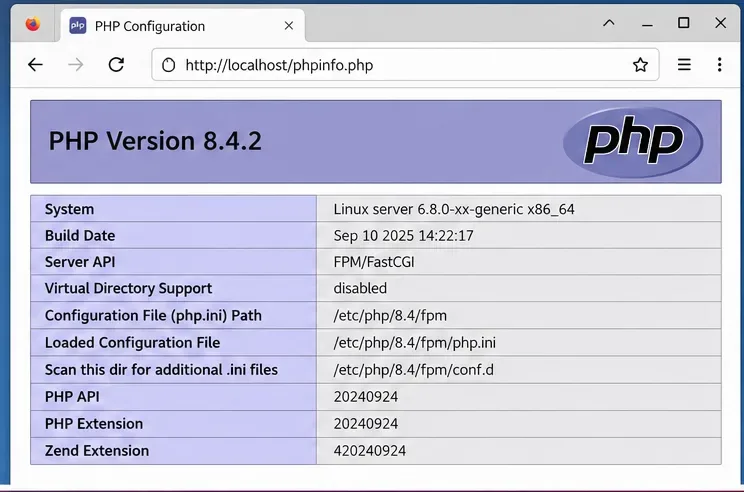
Task: Click the /etc/php/8.4/fpm path value
Action: tap(390, 316)
